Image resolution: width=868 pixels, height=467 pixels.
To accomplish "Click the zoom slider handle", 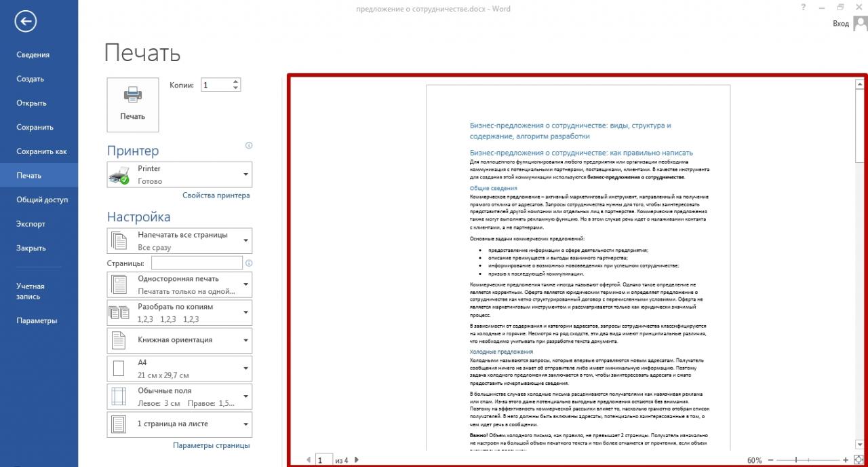I will coord(795,460).
